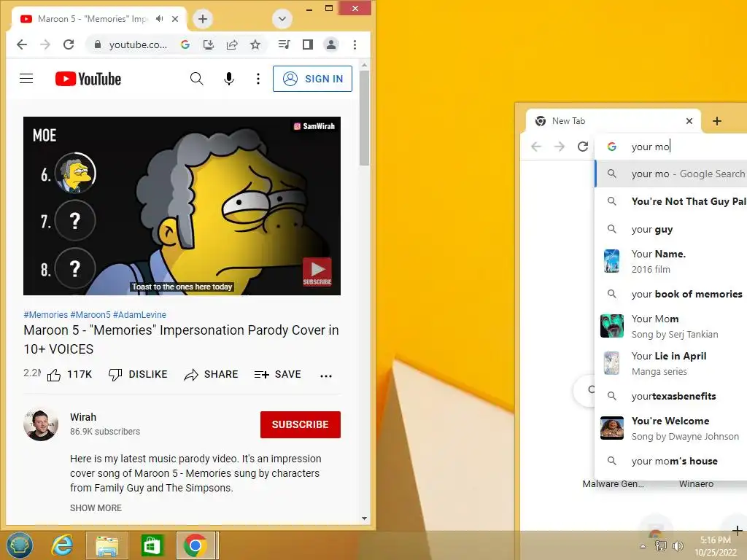Go back in the YouTube browser window
The height and width of the screenshot is (560, 747).
pyautogui.click(x=22, y=44)
